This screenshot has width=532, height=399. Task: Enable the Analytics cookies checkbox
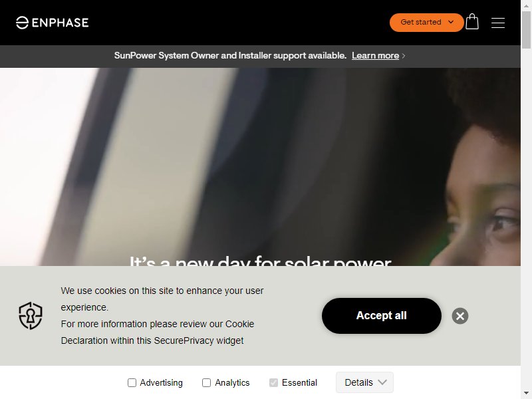point(206,383)
